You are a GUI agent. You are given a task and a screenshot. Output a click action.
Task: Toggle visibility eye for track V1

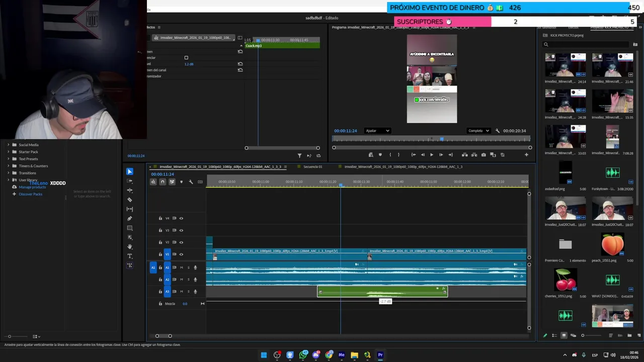click(181, 254)
